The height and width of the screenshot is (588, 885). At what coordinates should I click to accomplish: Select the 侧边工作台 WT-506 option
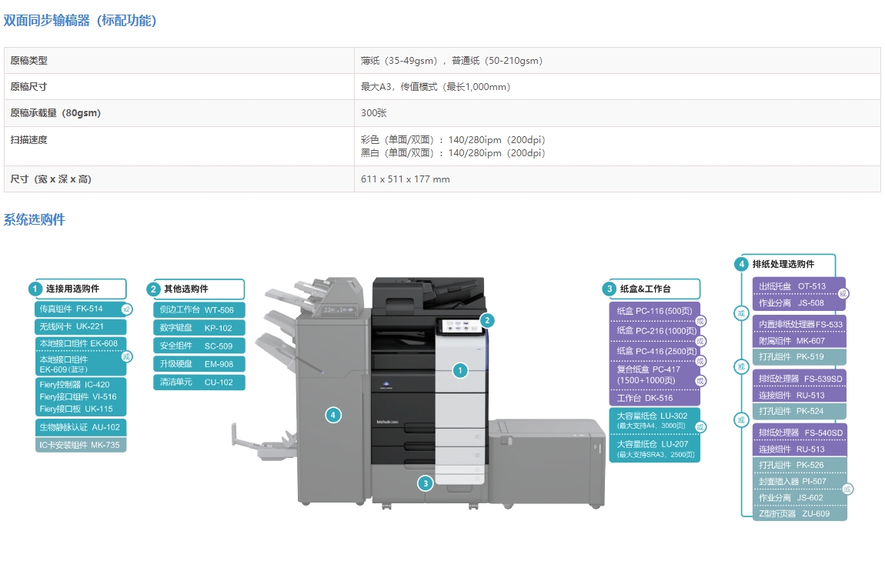click(x=199, y=310)
